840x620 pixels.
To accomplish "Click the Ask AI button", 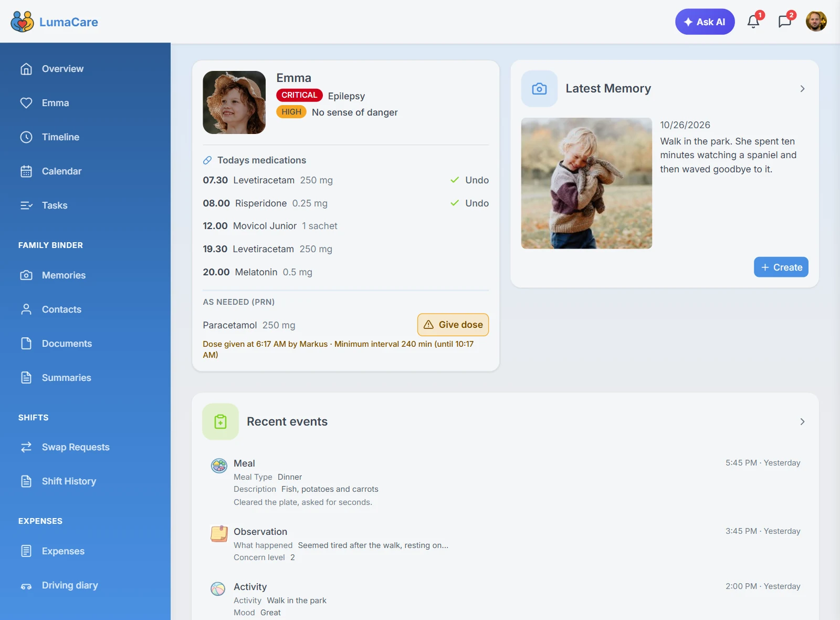I will pos(705,22).
